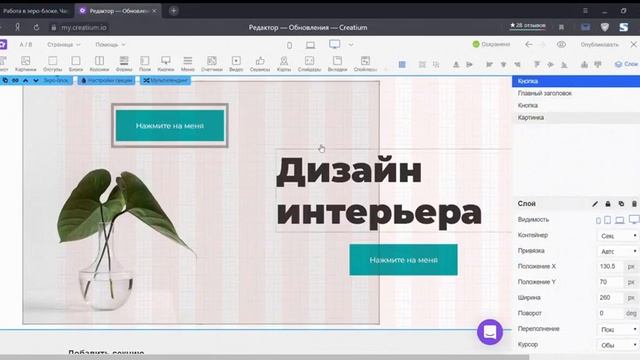Edit the Положение X value field
640x360 pixels.
pyautogui.click(x=610, y=267)
